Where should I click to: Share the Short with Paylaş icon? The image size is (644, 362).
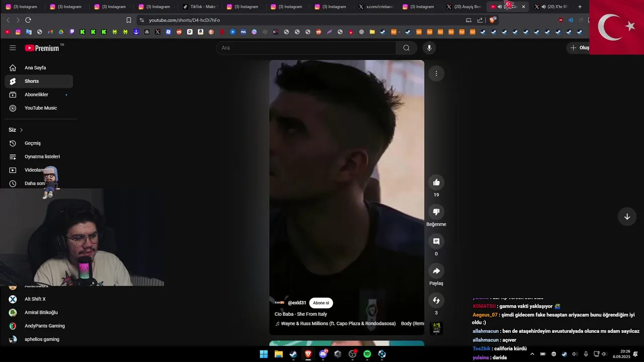pyautogui.click(x=436, y=271)
